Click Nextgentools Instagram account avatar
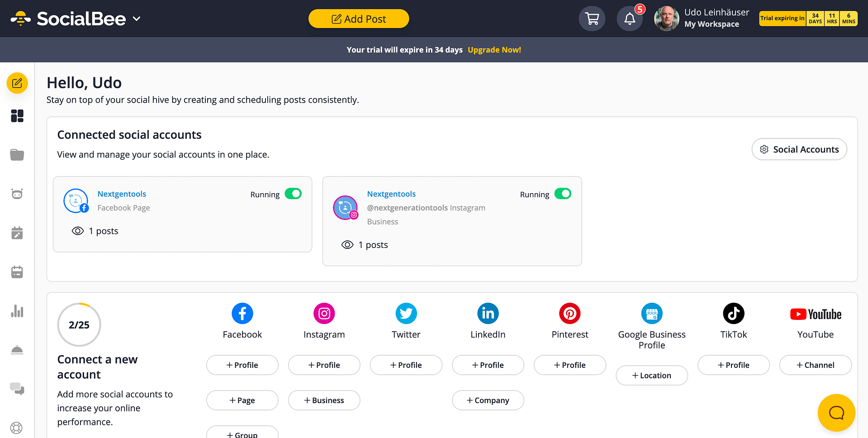Screen dimensions: 868x438 (346, 208)
